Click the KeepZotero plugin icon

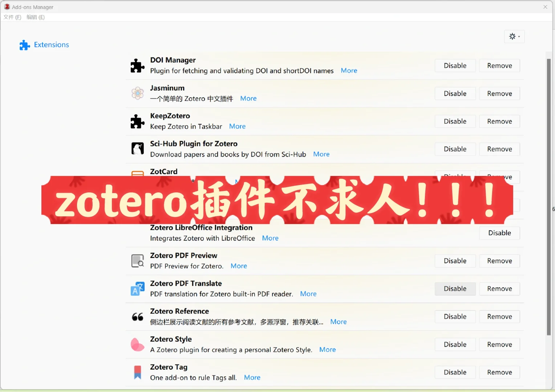point(137,121)
